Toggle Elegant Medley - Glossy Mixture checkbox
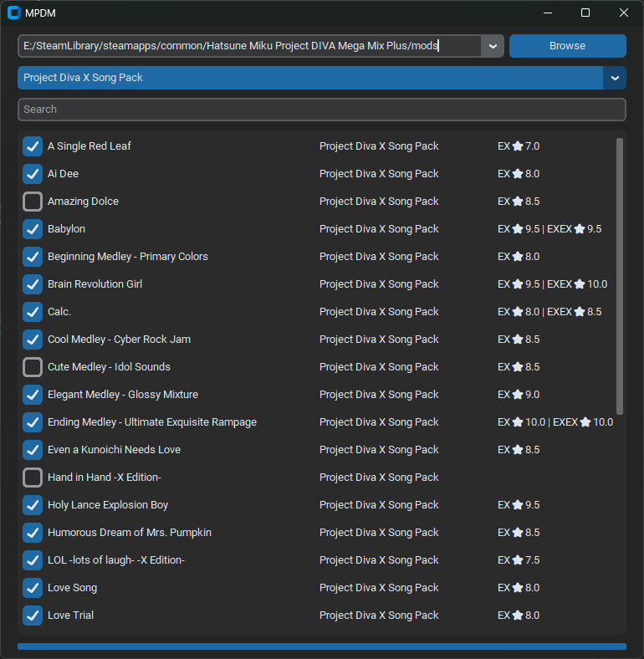This screenshot has height=659, width=644. 33,395
